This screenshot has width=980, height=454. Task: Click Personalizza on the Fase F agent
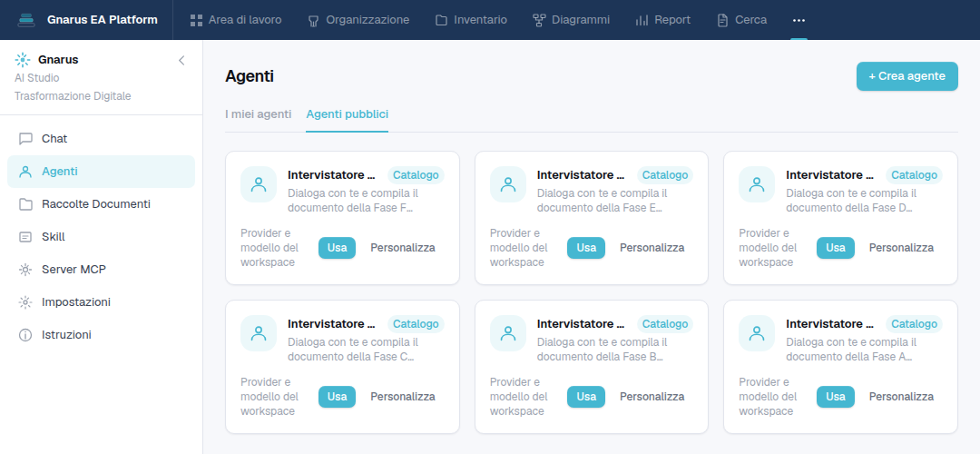403,248
